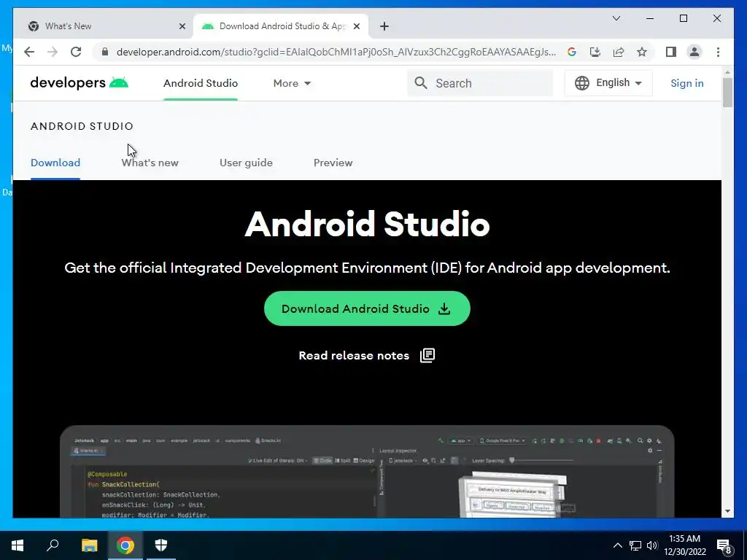Click the install app icon in address bar
The height and width of the screenshot is (560, 747).
point(595,52)
